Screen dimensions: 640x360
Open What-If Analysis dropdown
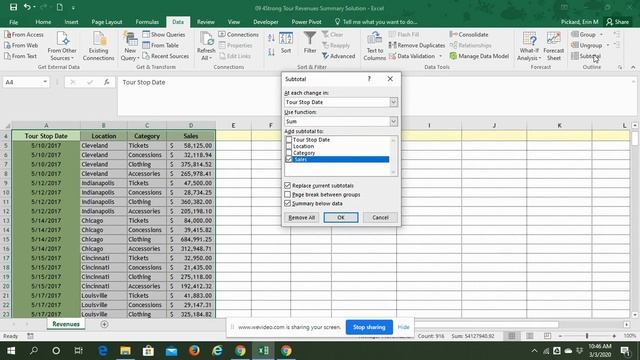pyautogui.click(x=529, y=46)
